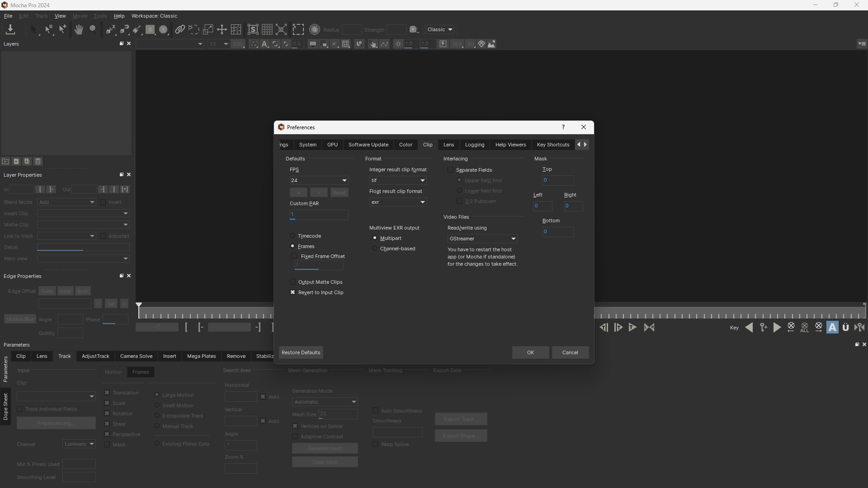
Task: Click the Play forward button in timeline
Action: click(777, 328)
